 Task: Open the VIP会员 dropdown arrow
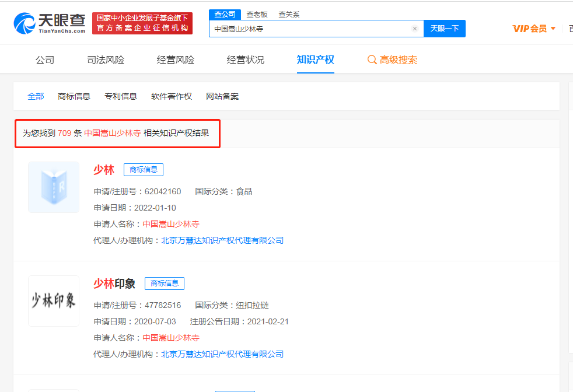[x=553, y=29]
